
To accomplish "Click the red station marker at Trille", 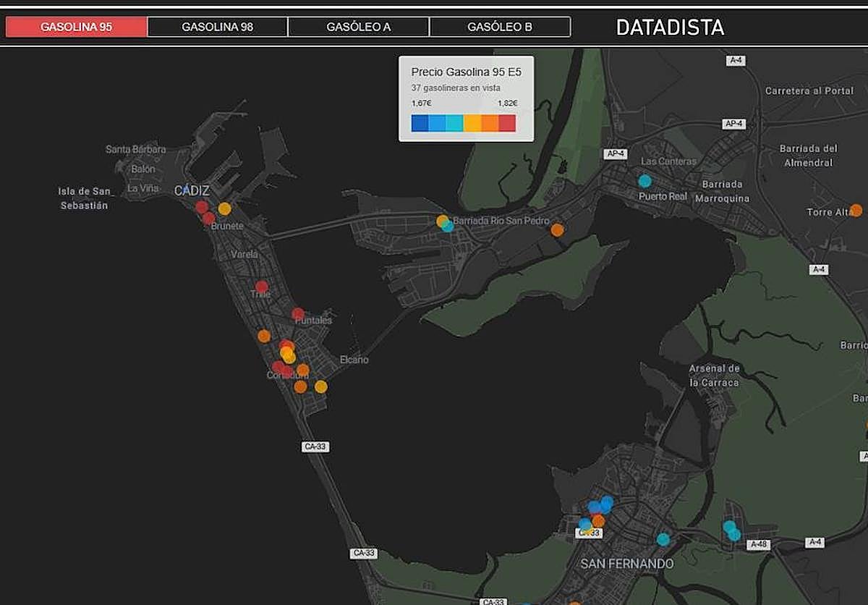I will (262, 287).
